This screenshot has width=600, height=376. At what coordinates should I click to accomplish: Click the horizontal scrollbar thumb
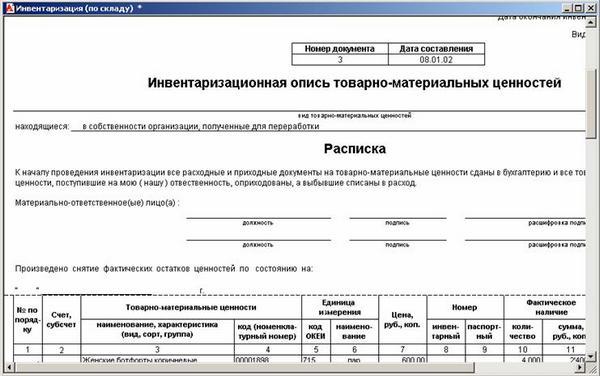pyautogui.click(x=245, y=367)
